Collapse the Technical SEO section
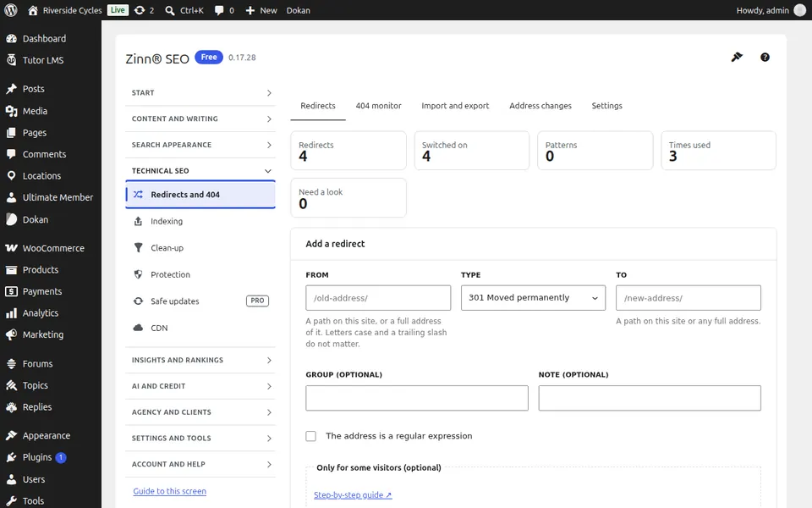The height and width of the screenshot is (508, 812). 200,170
